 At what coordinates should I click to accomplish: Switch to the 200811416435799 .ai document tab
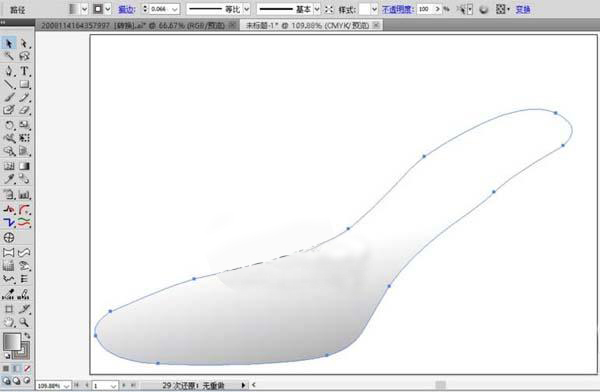(x=133, y=26)
